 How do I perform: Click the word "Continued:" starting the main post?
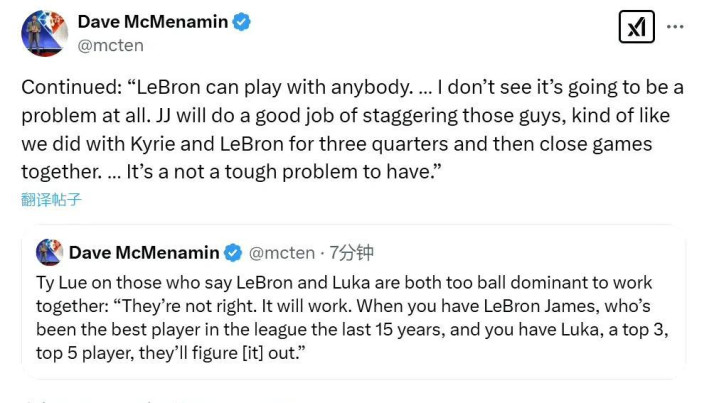point(69,87)
